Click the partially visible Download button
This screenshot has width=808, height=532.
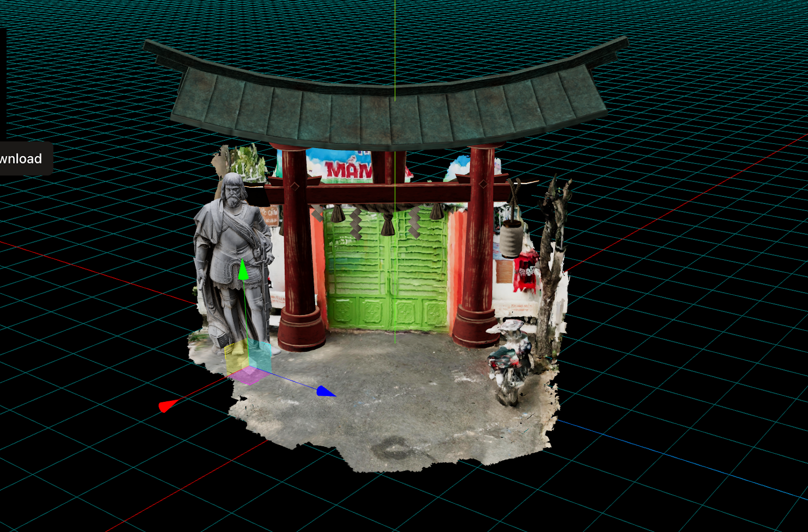(x=23, y=158)
